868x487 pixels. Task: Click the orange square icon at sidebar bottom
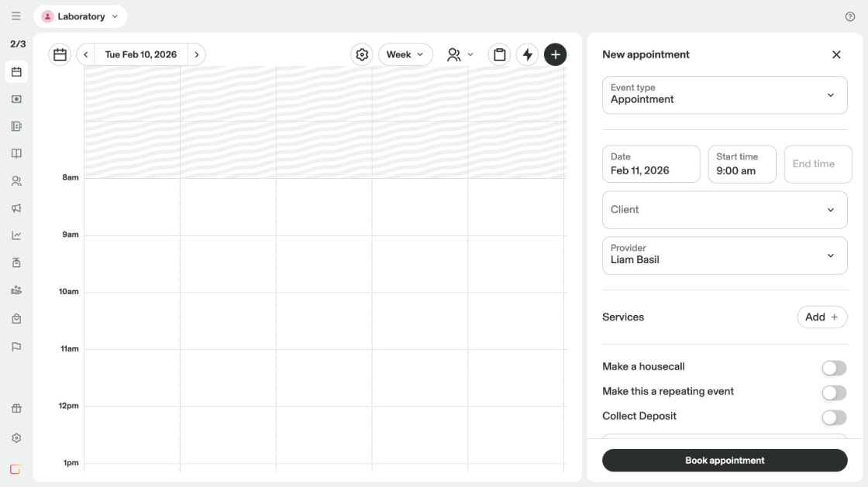15,469
